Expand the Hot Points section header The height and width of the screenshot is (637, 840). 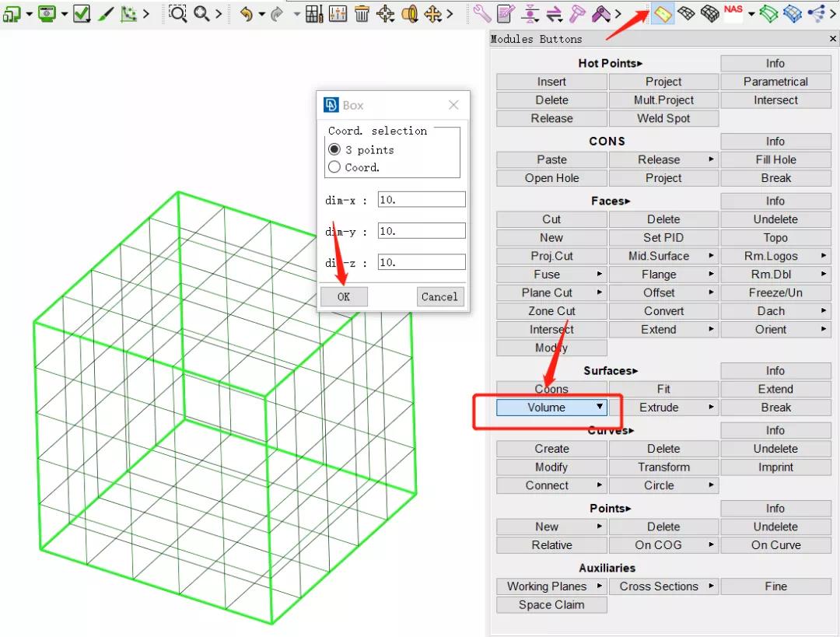[611, 63]
